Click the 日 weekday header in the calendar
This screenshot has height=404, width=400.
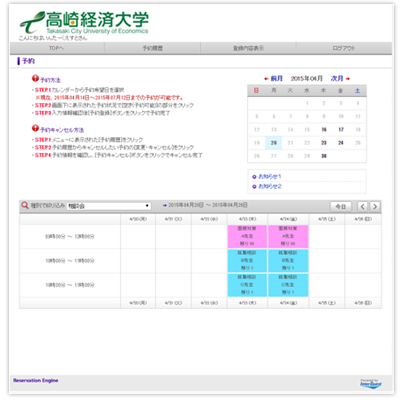point(256,90)
